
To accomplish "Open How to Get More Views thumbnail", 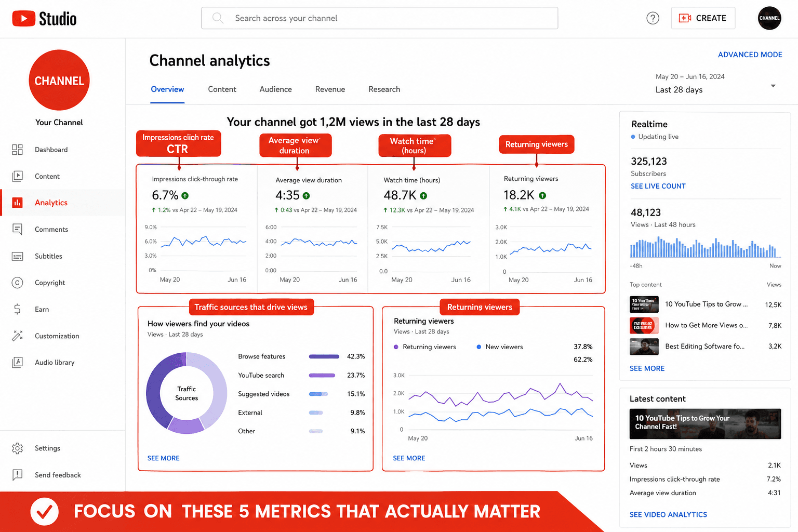I will point(644,325).
